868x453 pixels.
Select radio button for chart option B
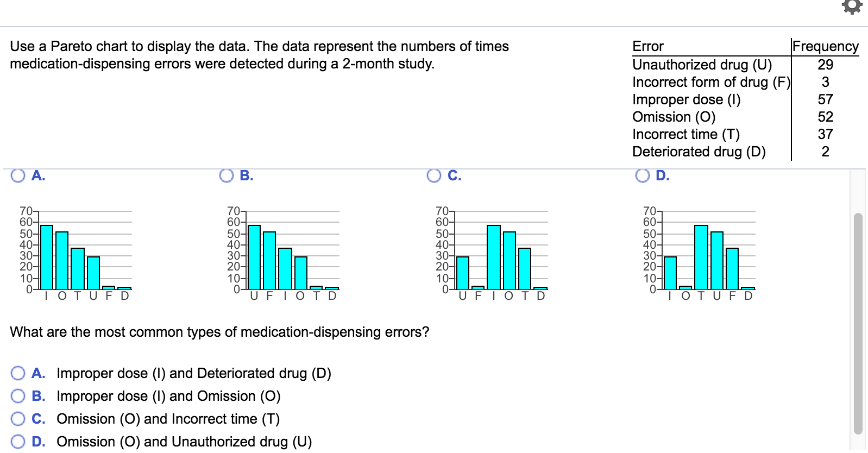click(x=226, y=175)
